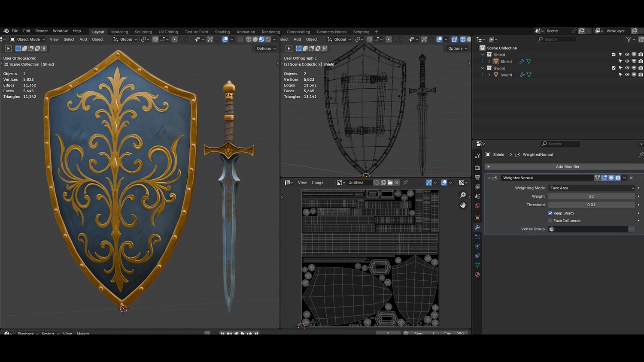Toggle proportional editing in left viewport header
This screenshot has height=362, width=644.
(x=174, y=39)
